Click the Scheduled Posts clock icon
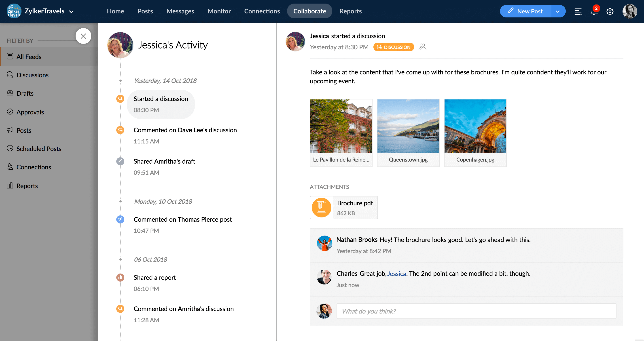 (10, 148)
